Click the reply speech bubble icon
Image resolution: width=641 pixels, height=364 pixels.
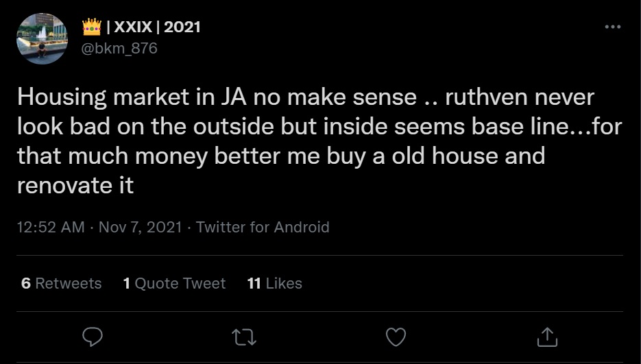(x=93, y=336)
